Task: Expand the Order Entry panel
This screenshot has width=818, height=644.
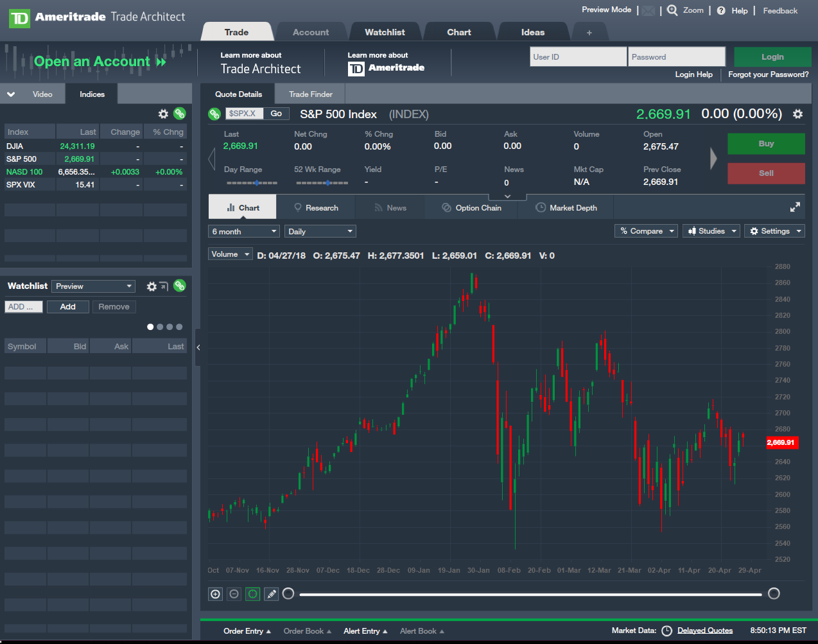Action: [x=247, y=631]
